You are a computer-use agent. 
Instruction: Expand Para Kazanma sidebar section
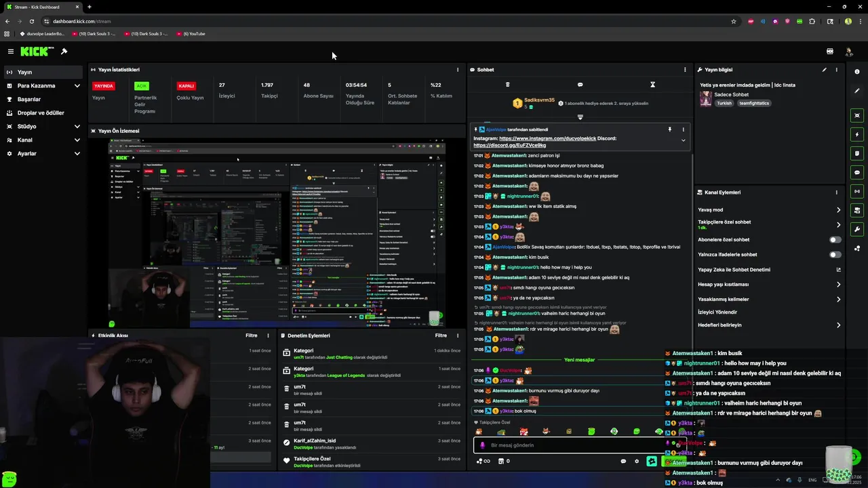pos(44,86)
